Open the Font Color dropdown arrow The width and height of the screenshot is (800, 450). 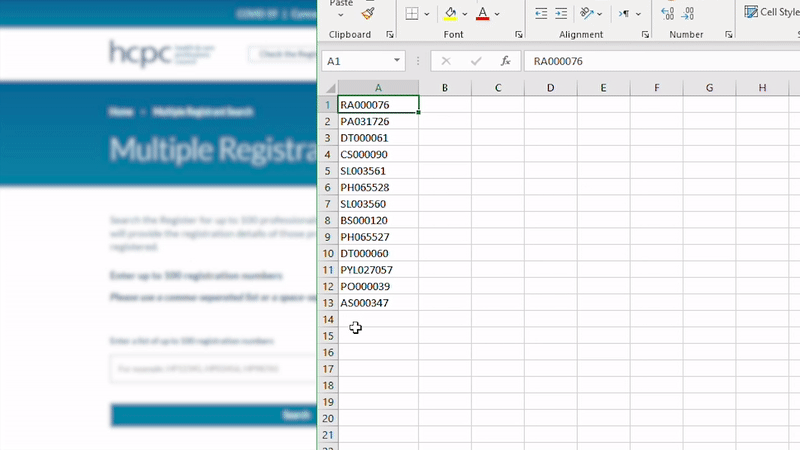click(497, 14)
